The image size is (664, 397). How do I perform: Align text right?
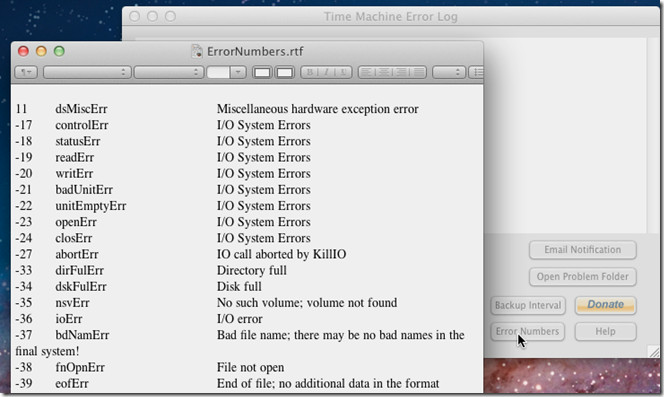(401, 72)
